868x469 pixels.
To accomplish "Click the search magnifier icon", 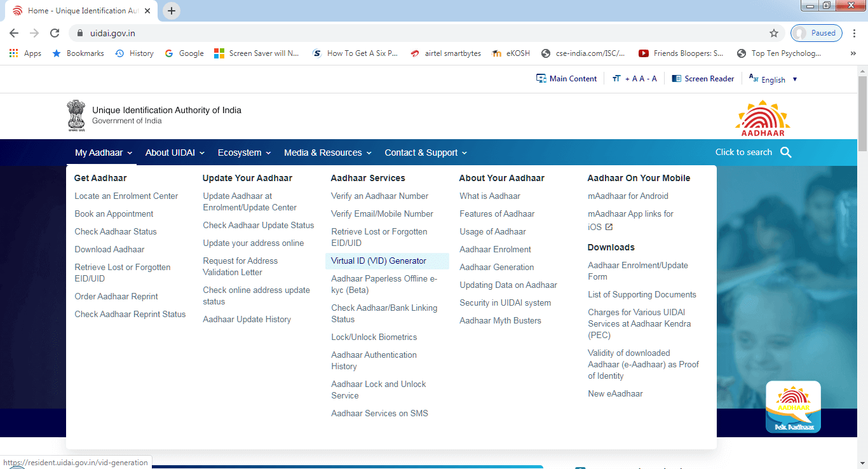I will tap(786, 153).
